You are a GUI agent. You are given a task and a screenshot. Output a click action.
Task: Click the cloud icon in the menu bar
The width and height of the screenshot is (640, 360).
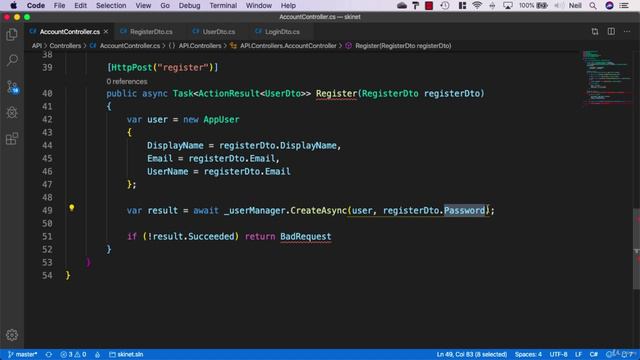click(402, 6)
